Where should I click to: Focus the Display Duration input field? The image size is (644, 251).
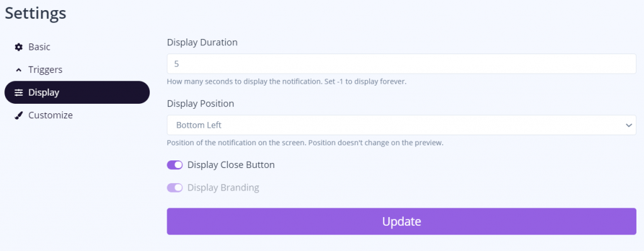[x=401, y=64]
